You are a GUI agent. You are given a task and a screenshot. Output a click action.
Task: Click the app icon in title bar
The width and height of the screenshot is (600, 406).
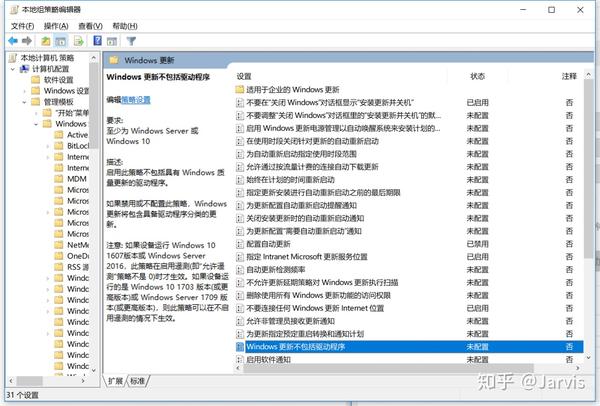click(14, 10)
